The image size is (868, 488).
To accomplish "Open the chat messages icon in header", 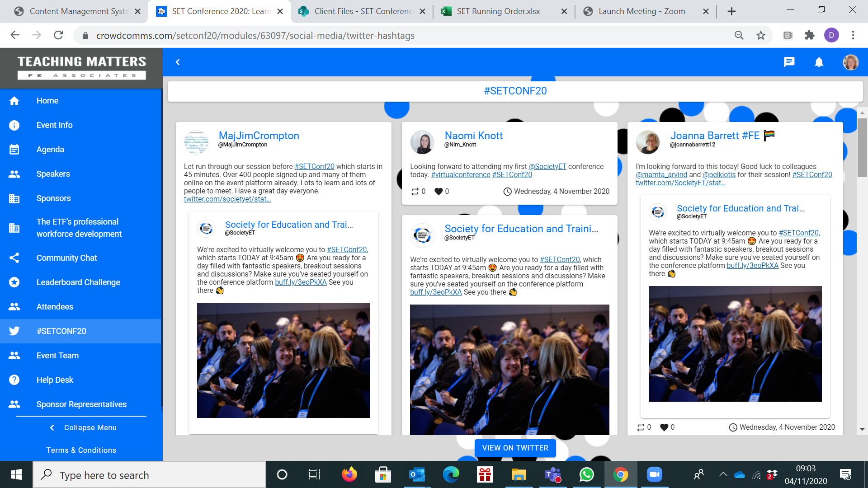I will [789, 62].
